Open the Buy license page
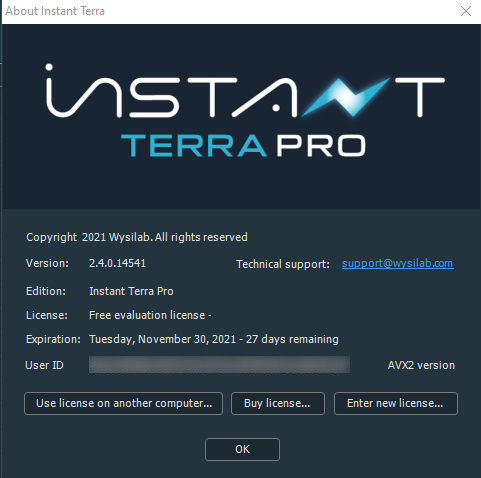The height and width of the screenshot is (478, 481). point(278,403)
